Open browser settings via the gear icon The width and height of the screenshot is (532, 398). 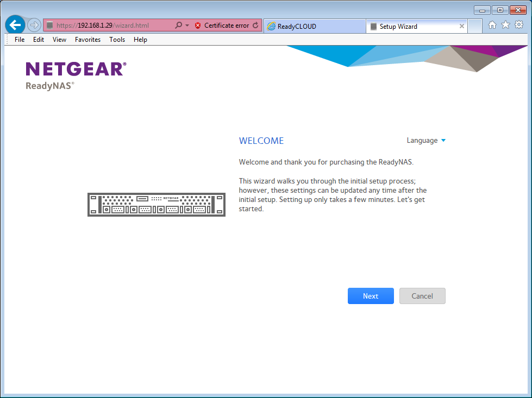[x=519, y=24]
